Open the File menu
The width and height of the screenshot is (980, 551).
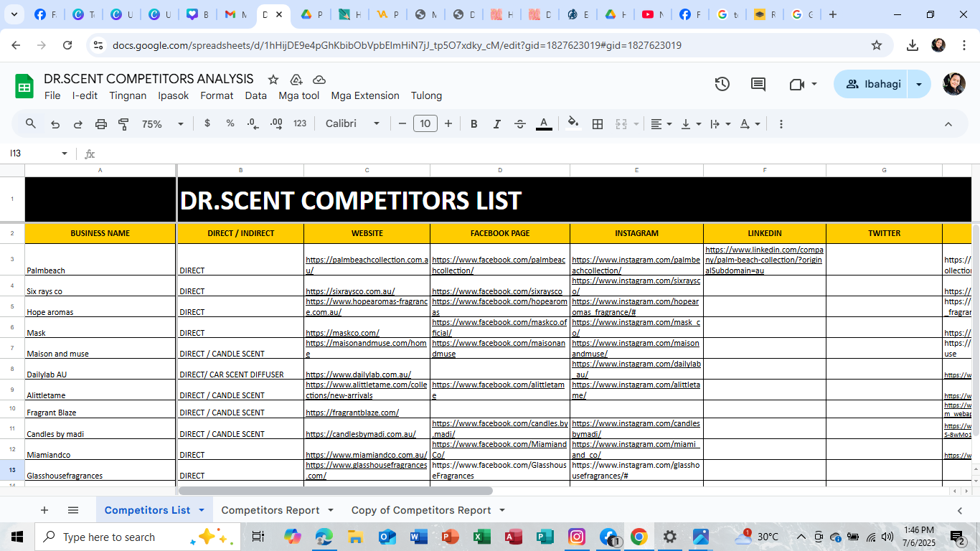tap(52, 95)
